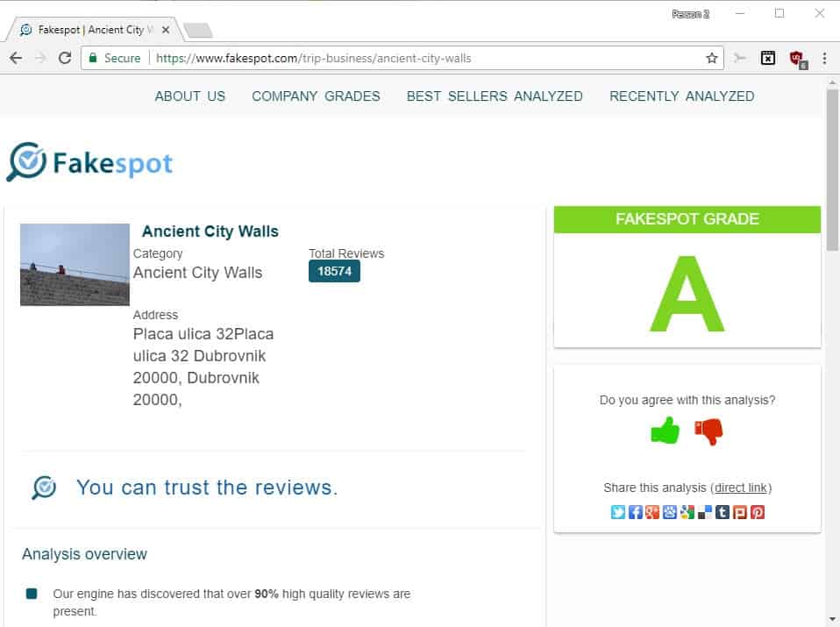Click the 'Do you agree with this analysis?' text
Image resolution: width=840 pixels, height=627 pixels.
tap(687, 400)
